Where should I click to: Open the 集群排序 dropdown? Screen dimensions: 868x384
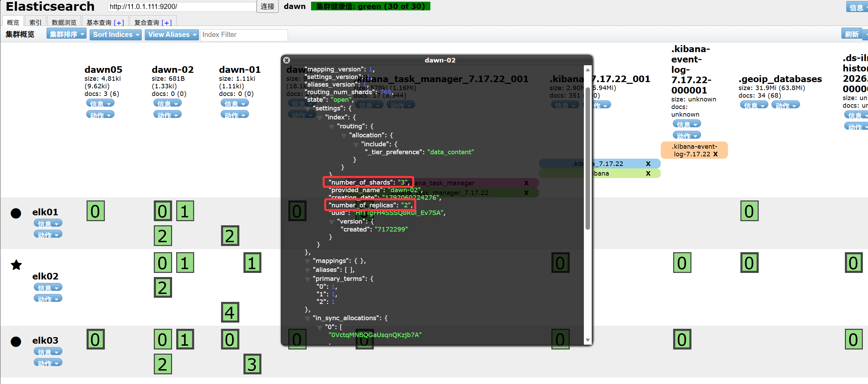[x=67, y=34]
